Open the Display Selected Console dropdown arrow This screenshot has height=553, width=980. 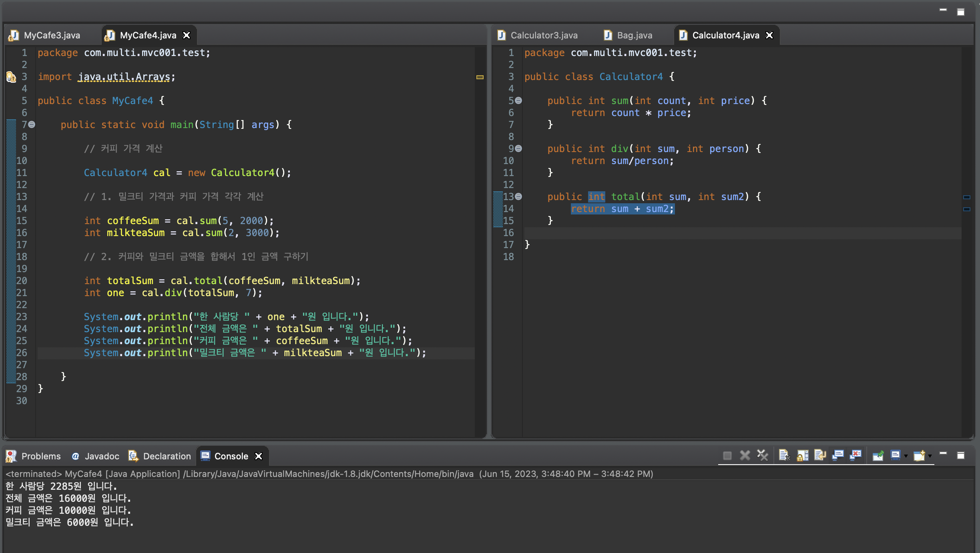(x=906, y=456)
